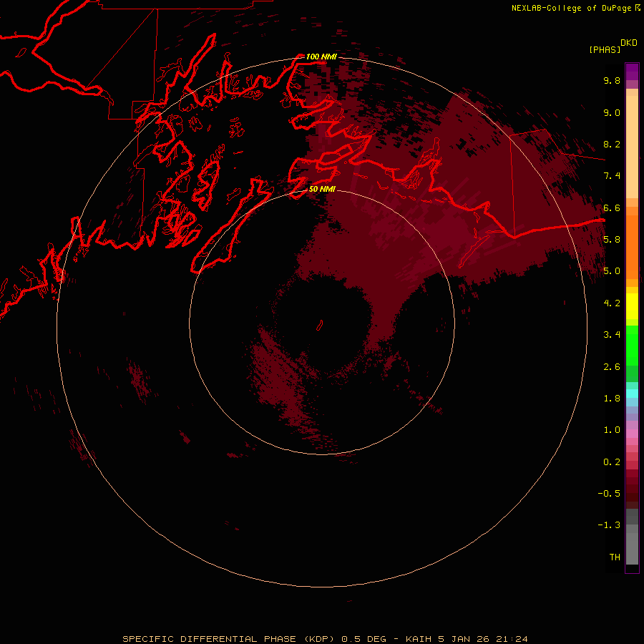Click the 1.8 value on the color scale
644x644 pixels.
[x=612, y=399]
